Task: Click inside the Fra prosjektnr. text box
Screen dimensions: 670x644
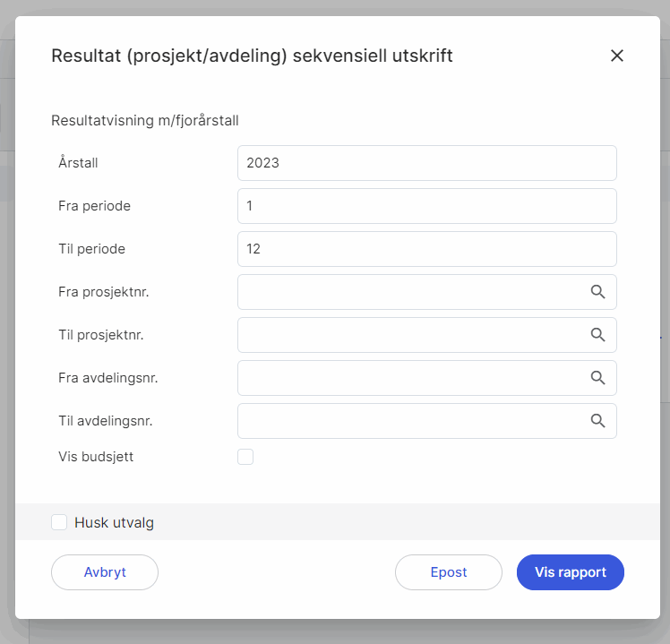Action: pyautogui.click(x=408, y=292)
